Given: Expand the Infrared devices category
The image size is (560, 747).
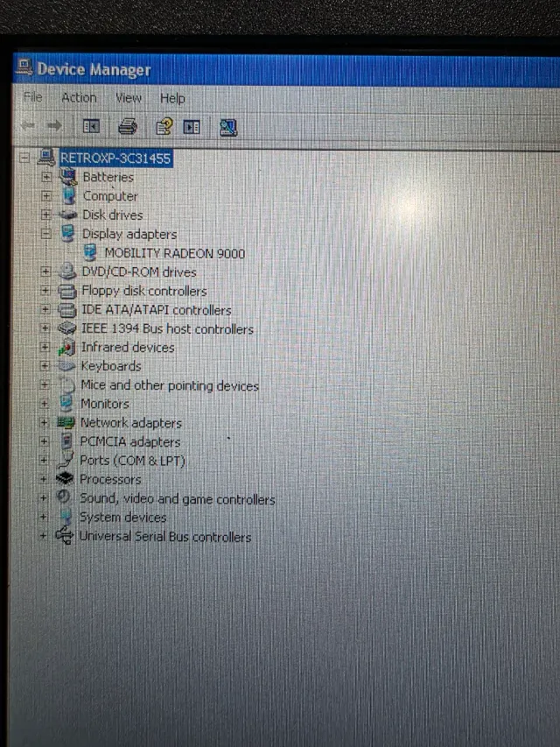Looking at the screenshot, I should pos(45,347).
